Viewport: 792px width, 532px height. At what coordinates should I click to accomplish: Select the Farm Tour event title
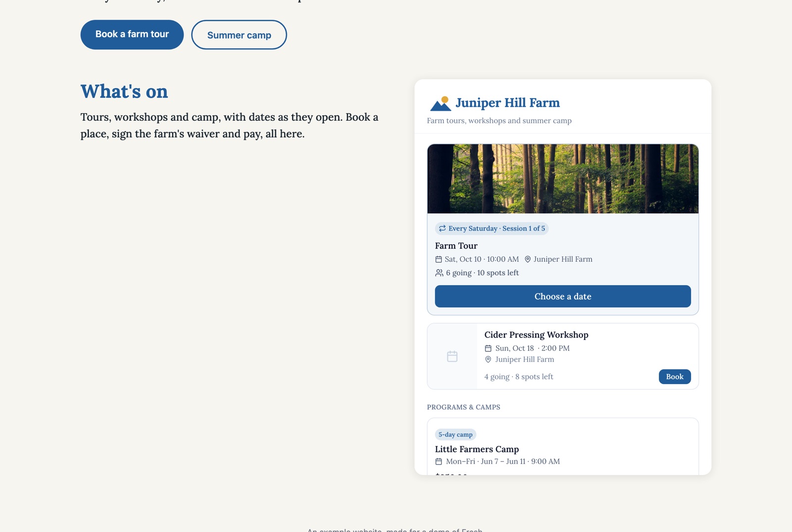(456, 245)
